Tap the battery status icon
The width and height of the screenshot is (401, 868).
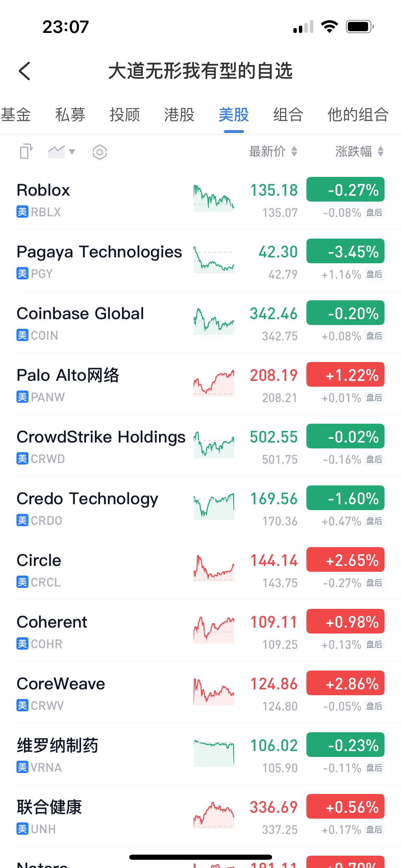click(360, 26)
